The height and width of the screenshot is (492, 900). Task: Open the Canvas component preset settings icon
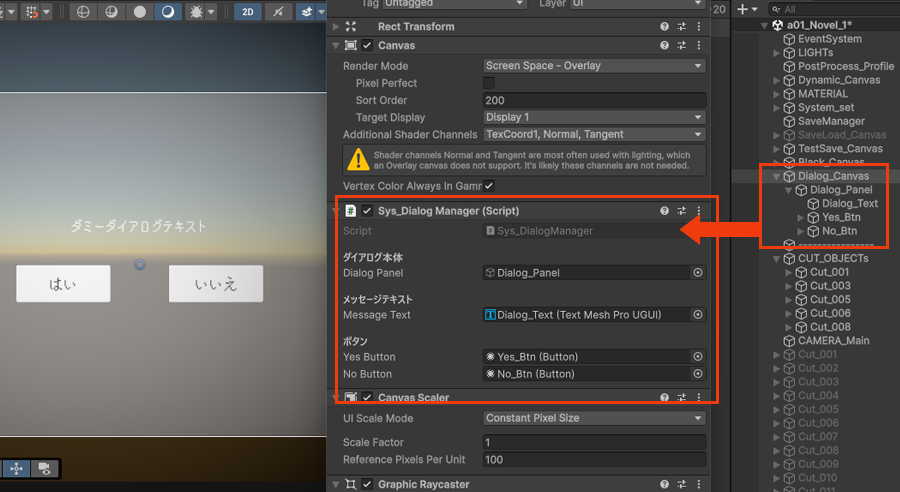tap(681, 46)
